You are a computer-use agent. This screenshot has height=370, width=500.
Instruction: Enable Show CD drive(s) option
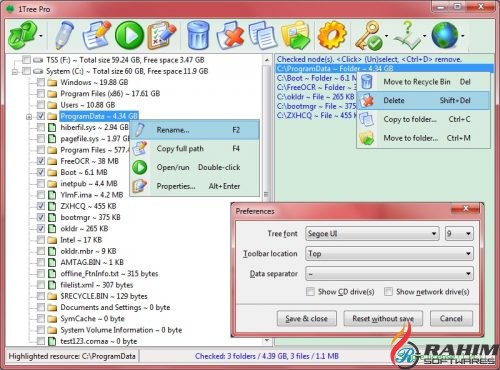pyautogui.click(x=310, y=292)
